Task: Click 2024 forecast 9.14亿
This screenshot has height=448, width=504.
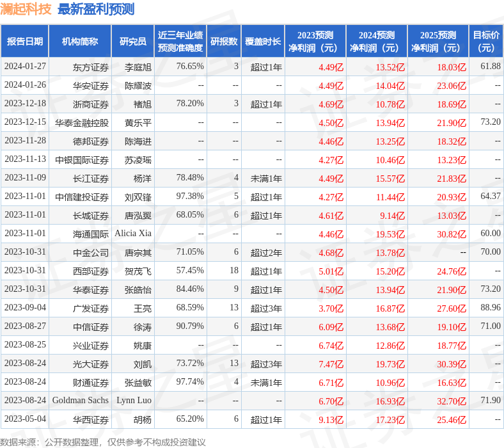Action: tap(393, 216)
